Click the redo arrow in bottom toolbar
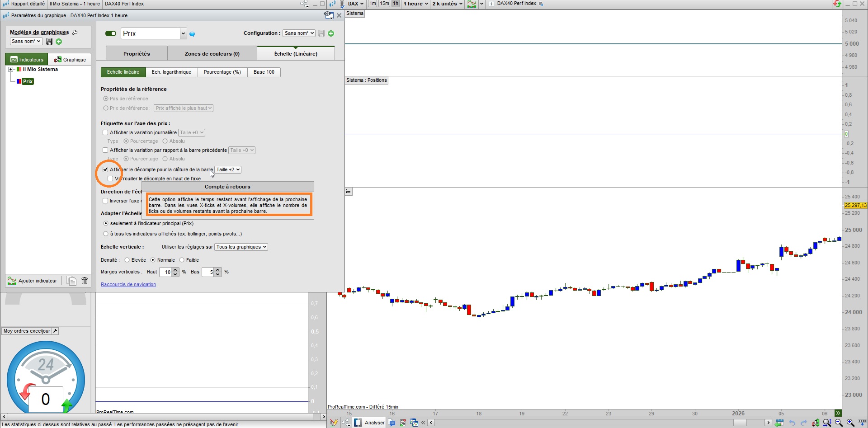Image resolution: width=868 pixels, height=428 pixels. (803, 423)
